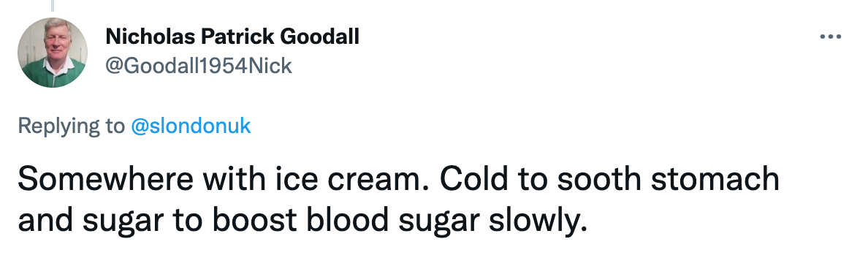Select the thread connector line above the avatar
Viewport: 868px width, 266px height.
pos(53,6)
